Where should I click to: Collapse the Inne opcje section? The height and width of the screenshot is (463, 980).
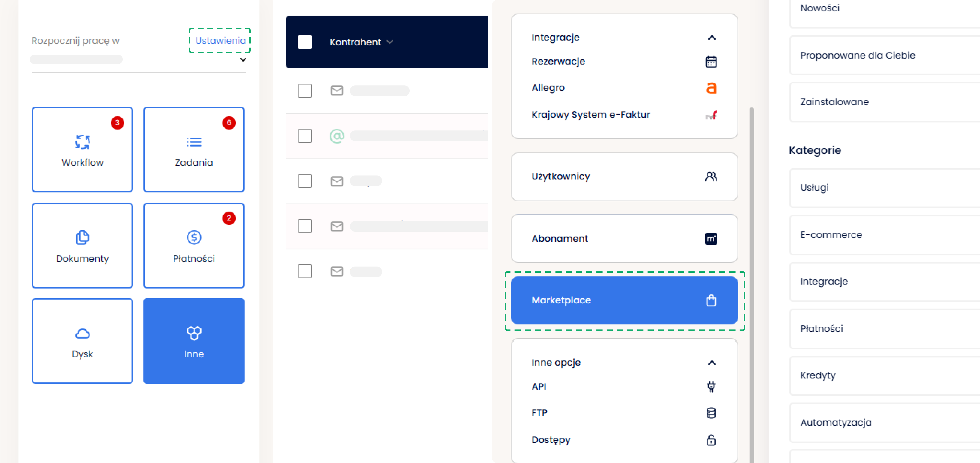[711, 362]
